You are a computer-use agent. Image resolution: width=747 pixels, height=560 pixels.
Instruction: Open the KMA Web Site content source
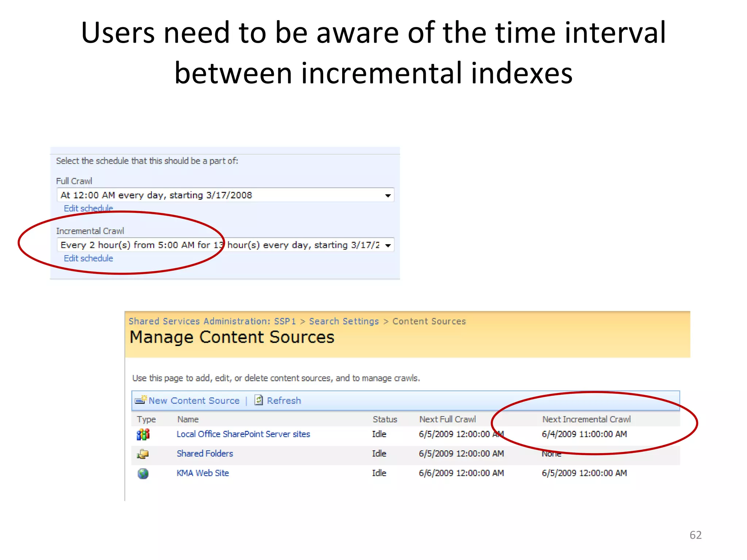click(x=203, y=473)
